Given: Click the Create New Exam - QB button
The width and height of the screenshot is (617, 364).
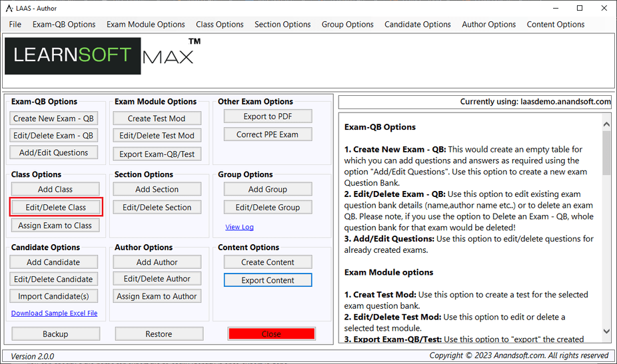Looking at the screenshot, I should coord(54,118).
